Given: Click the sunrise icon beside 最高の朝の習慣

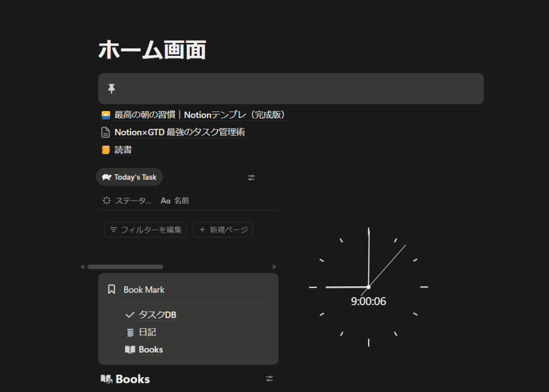Looking at the screenshot, I should click(x=106, y=115).
